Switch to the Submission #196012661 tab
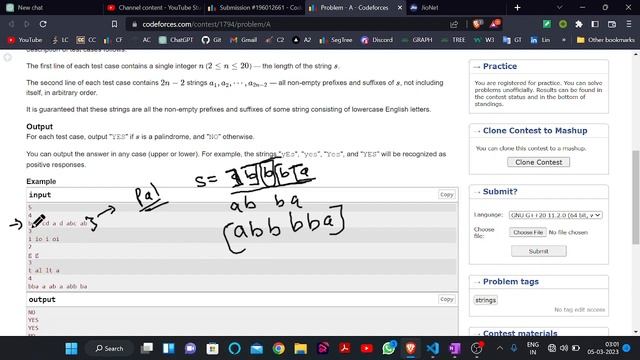This screenshot has width=640, height=360. [254, 7]
